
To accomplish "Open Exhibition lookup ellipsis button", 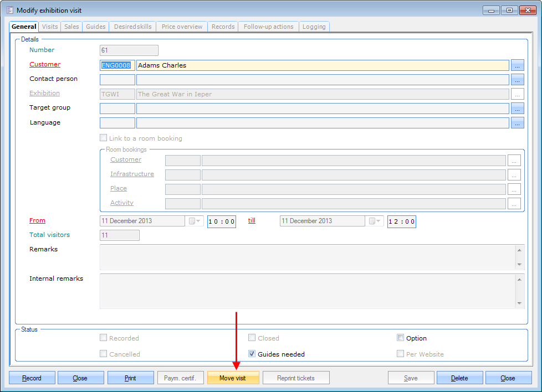I will [x=517, y=94].
